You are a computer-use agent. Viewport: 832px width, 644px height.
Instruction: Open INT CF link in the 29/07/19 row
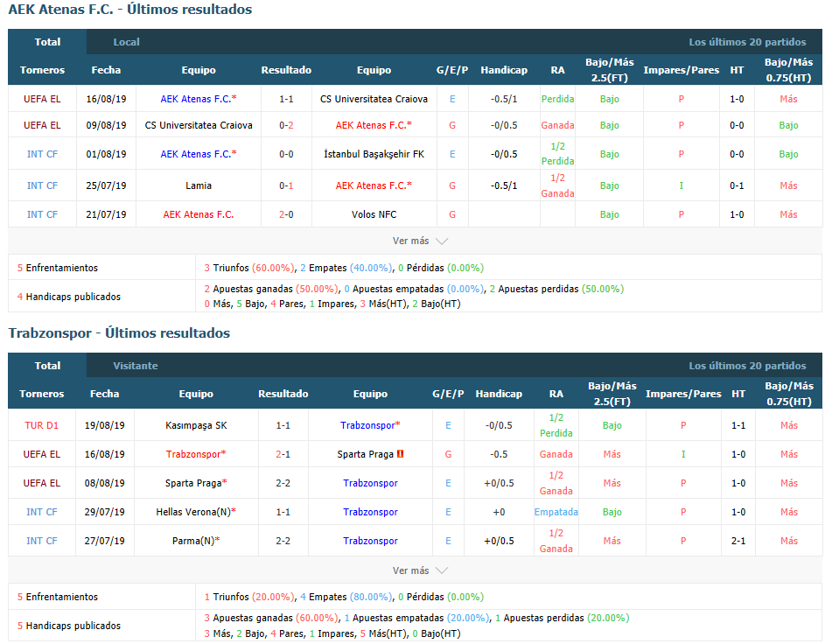click(x=41, y=512)
